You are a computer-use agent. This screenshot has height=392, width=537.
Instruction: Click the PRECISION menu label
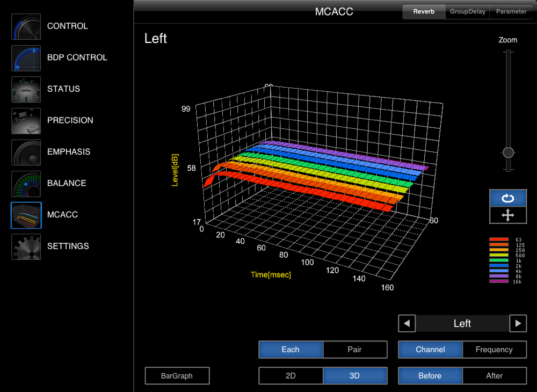coord(70,120)
